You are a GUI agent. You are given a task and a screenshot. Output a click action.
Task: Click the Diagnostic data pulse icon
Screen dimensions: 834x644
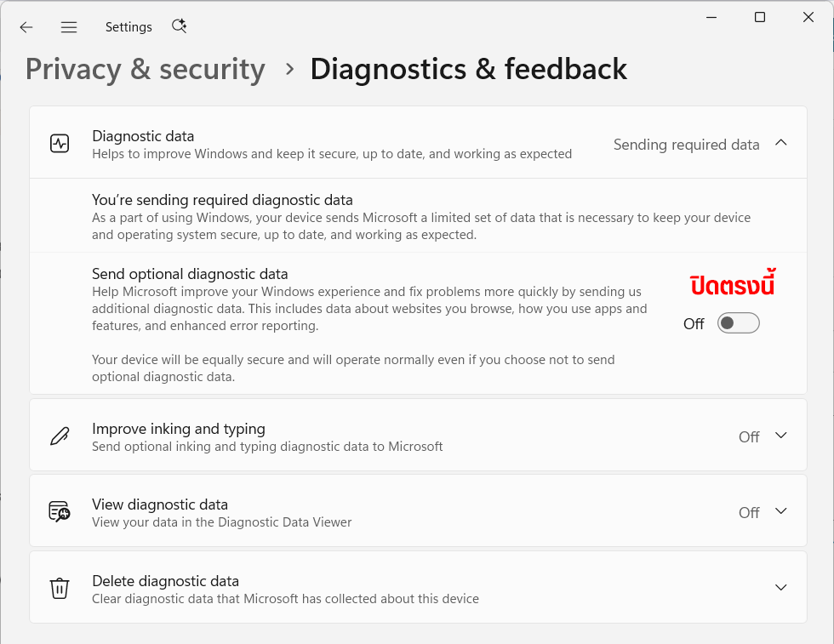click(x=60, y=144)
